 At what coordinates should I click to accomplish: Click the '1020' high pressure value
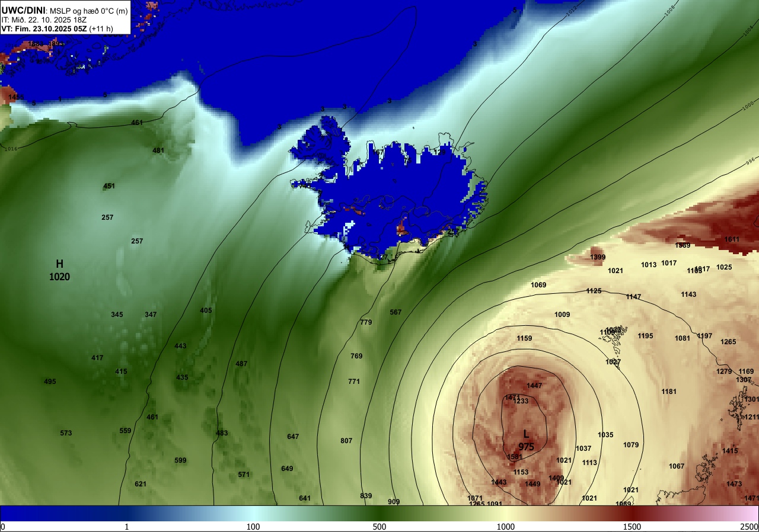[59, 277]
